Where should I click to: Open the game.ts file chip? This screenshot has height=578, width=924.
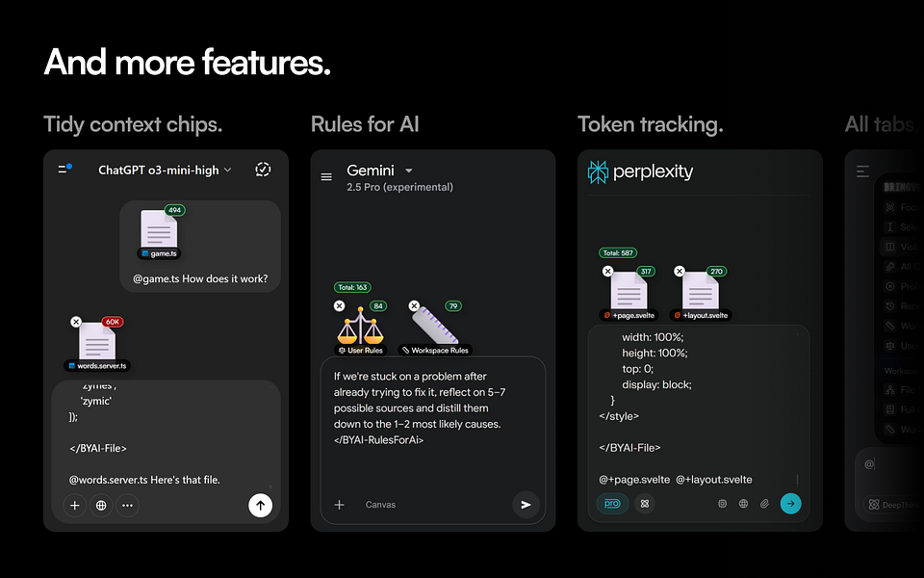coord(159,234)
